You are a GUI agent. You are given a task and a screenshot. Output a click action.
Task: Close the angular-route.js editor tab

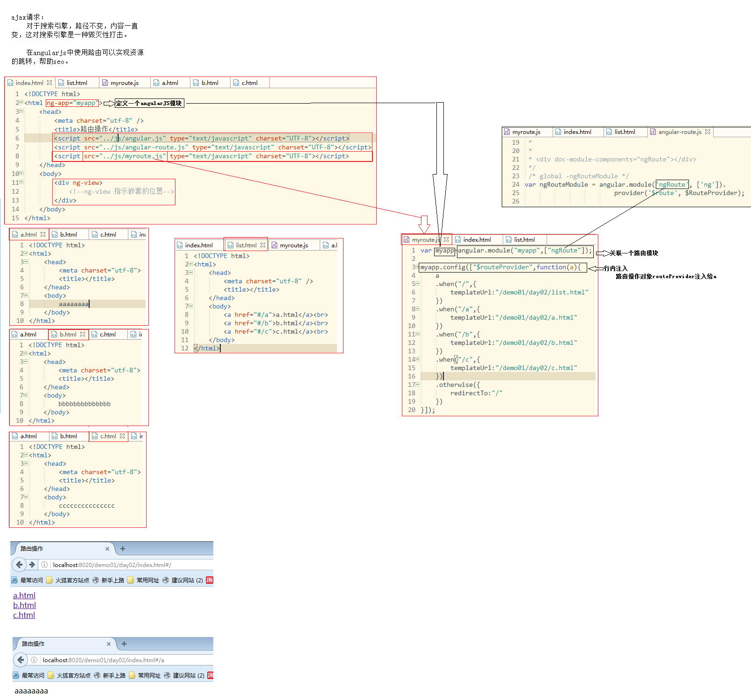point(708,132)
